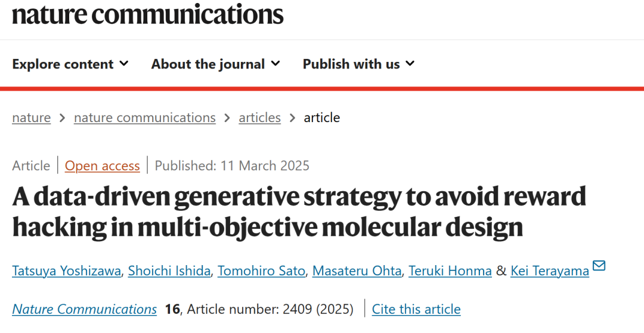Click the nature breadcrumb link
This screenshot has width=644, height=333.
point(31,117)
